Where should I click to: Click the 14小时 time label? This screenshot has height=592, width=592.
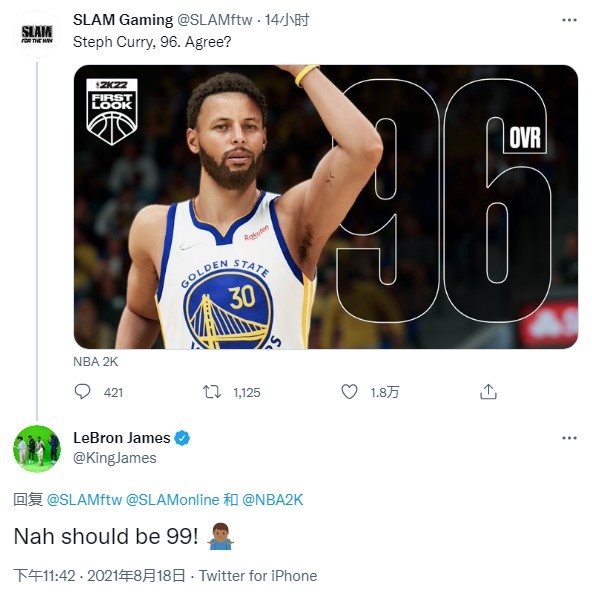pyautogui.click(x=287, y=20)
